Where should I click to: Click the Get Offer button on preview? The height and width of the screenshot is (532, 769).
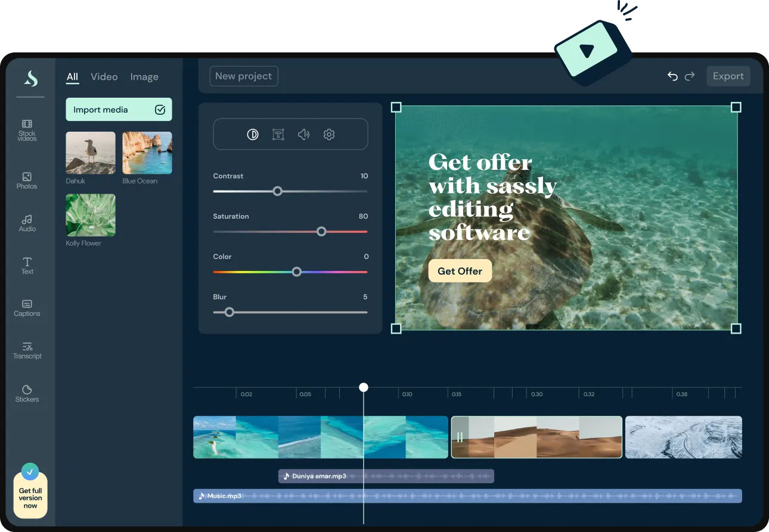pyautogui.click(x=460, y=271)
